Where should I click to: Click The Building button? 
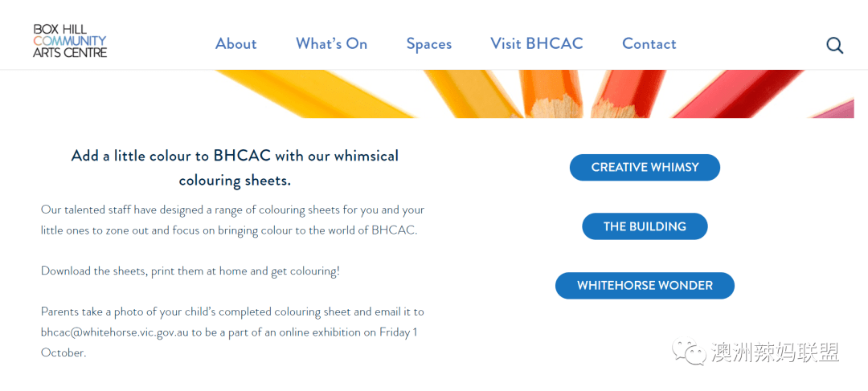pyautogui.click(x=645, y=226)
